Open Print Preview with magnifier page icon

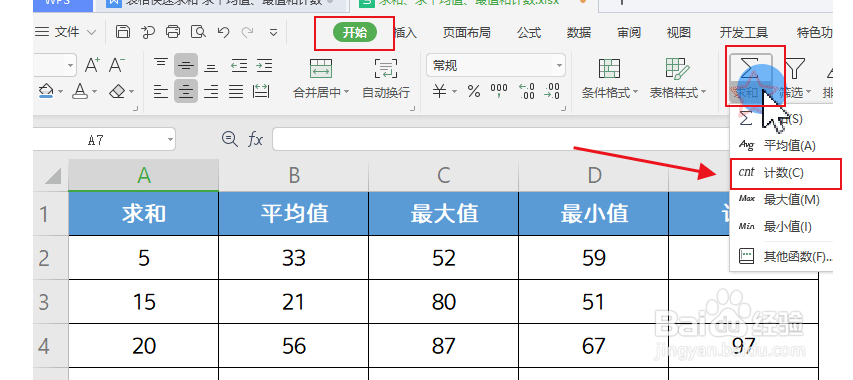[x=199, y=32]
